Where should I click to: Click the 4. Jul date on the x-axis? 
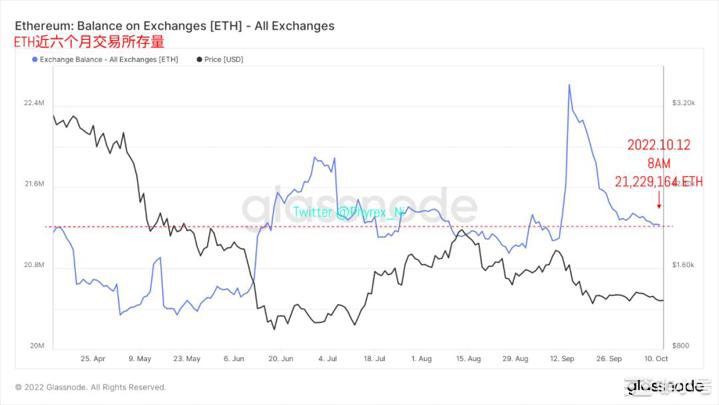(327, 356)
